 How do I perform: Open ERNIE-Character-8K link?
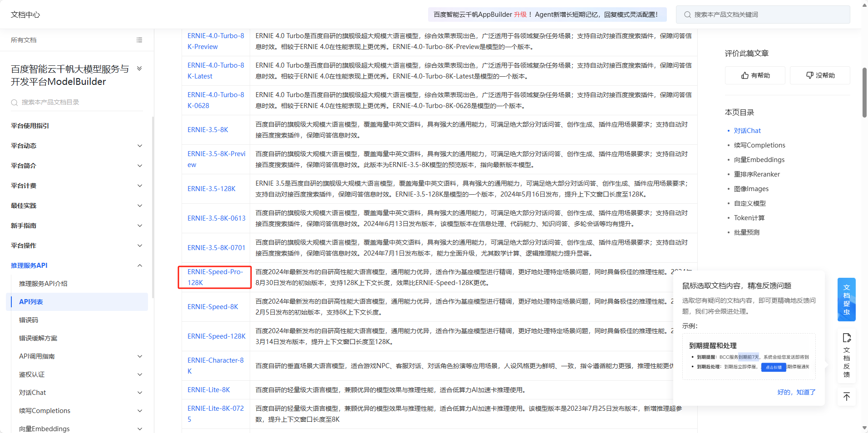tap(216, 366)
